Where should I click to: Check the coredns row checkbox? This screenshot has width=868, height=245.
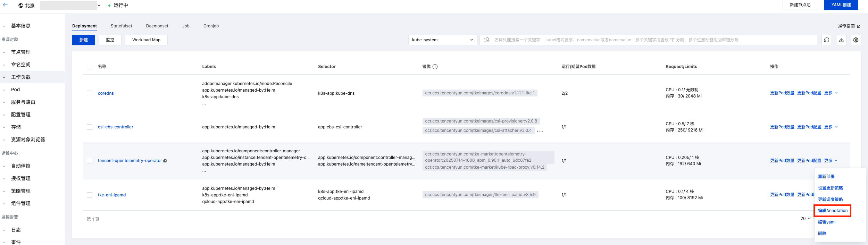coord(90,93)
